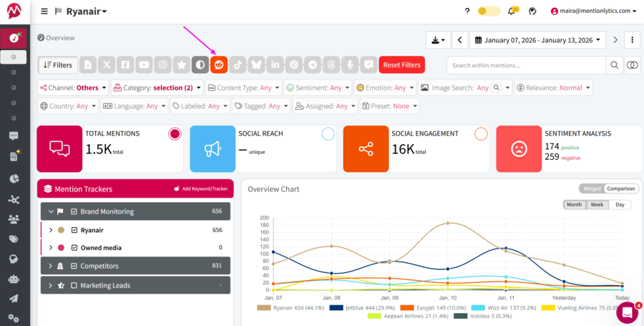Set chart granularity to Week
644x326 pixels.
pyautogui.click(x=597, y=205)
